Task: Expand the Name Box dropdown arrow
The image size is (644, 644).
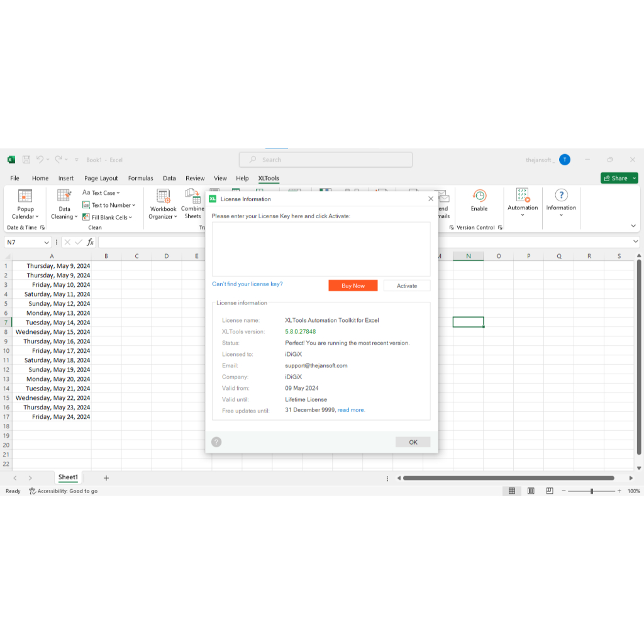Action: click(47, 242)
